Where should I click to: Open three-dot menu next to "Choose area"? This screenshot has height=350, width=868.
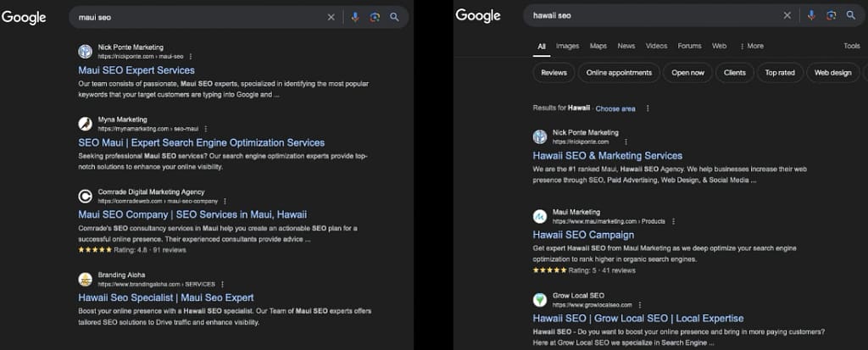[x=648, y=108]
